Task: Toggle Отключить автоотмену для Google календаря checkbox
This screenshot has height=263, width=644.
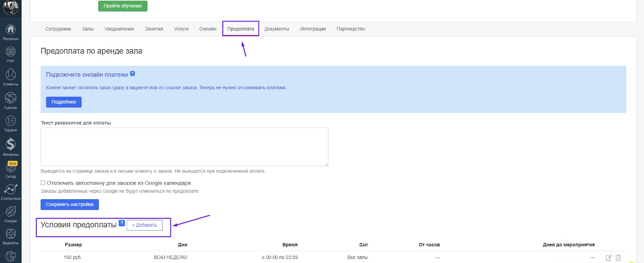Action: tap(43, 183)
